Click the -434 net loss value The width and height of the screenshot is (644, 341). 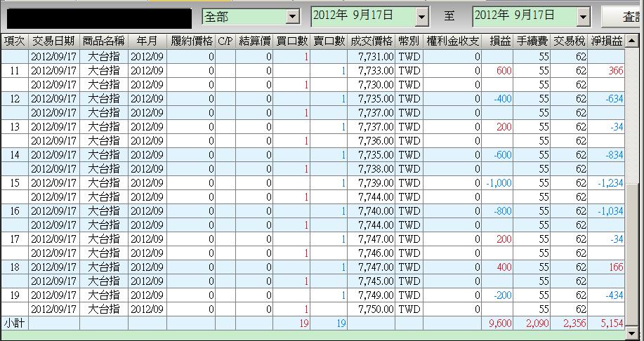(615, 295)
